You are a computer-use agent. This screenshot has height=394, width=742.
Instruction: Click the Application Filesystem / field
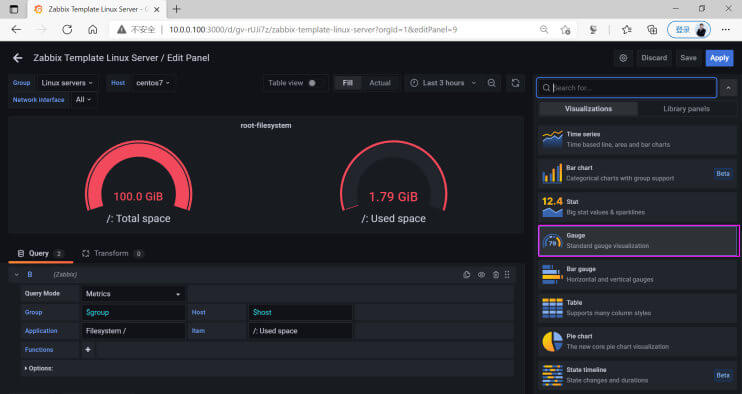(x=133, y=331)
